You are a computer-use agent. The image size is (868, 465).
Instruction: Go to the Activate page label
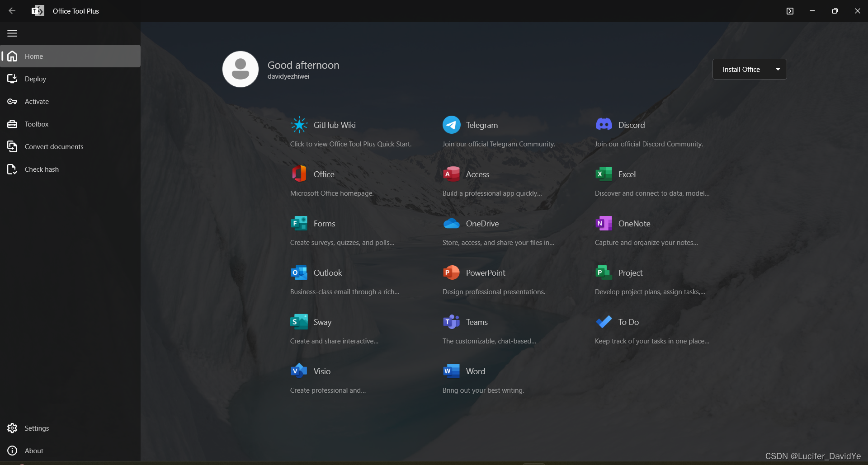(x=37, y=101)
